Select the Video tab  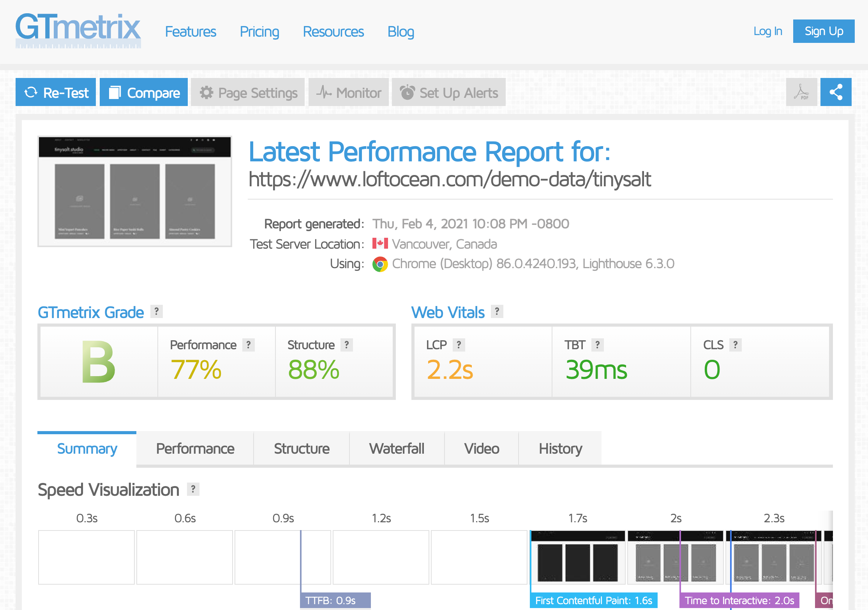coord(482,449)
